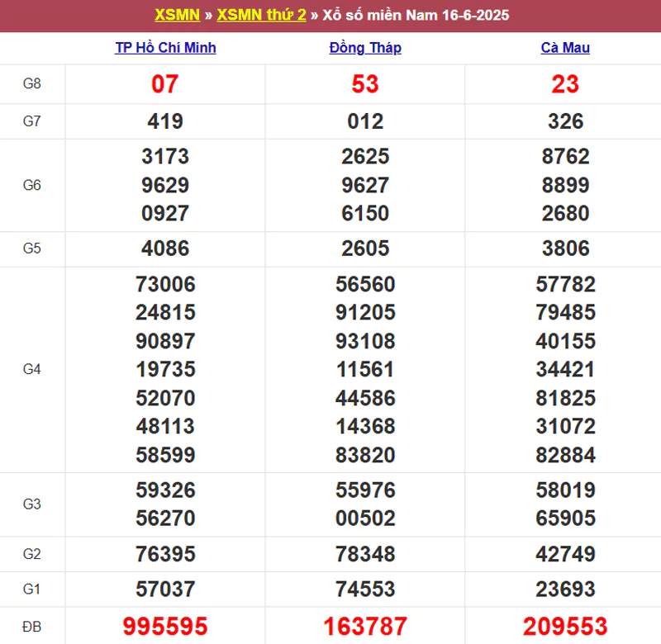Click the G4 number 90897
The image size is (661, 644).
tap(165, 341)
